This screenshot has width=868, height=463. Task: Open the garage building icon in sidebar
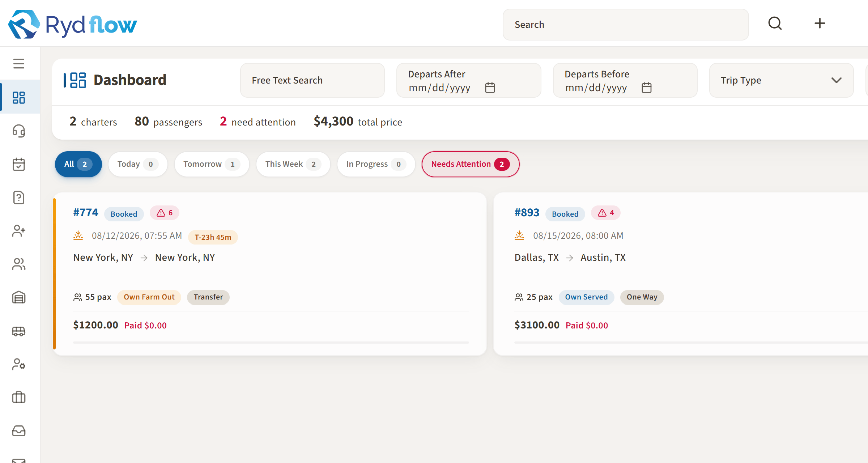coord(19,297)
